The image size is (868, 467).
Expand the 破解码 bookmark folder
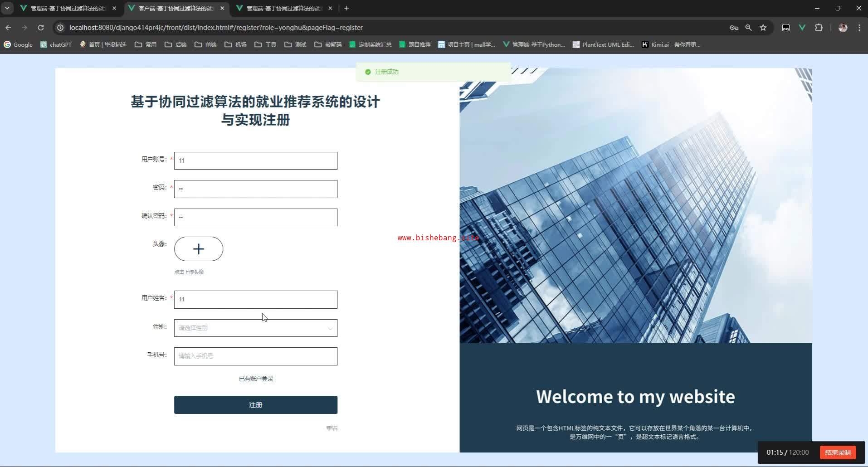tap(328, 44)
